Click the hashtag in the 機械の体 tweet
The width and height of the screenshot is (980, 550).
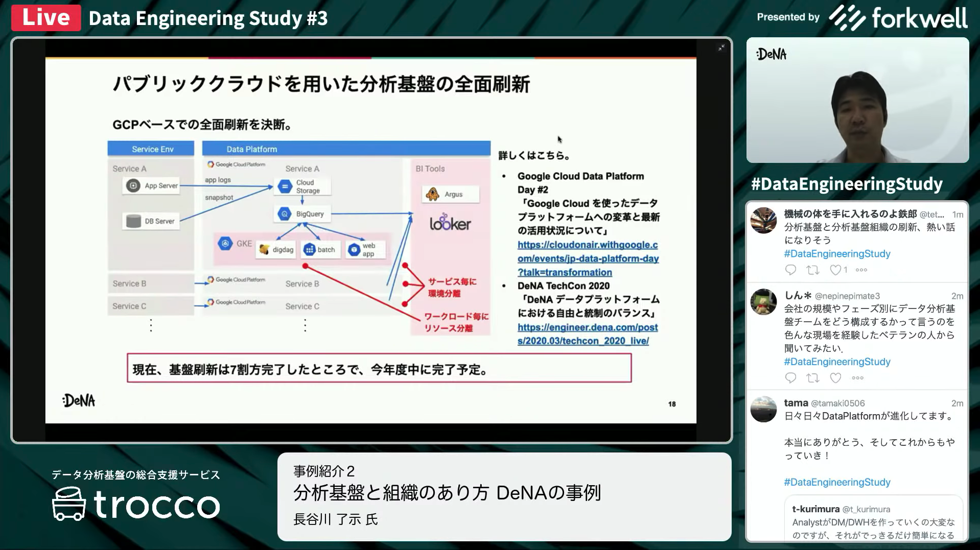837,254
